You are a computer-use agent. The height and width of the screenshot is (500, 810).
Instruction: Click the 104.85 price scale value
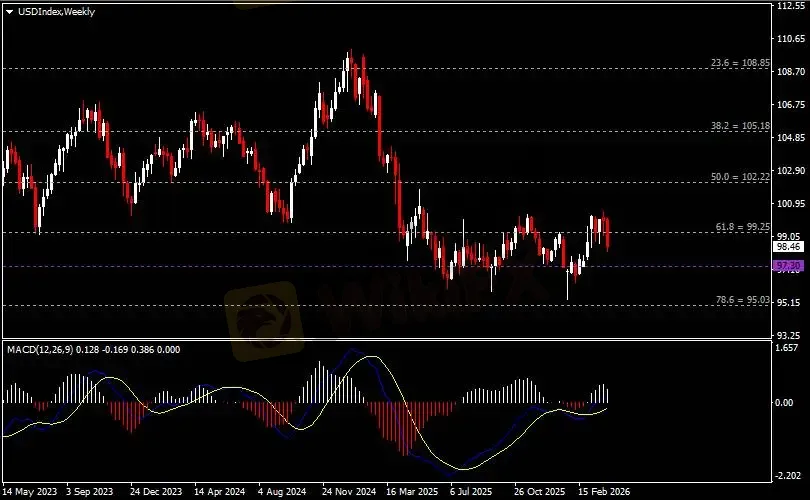click(x=790, y=137)
